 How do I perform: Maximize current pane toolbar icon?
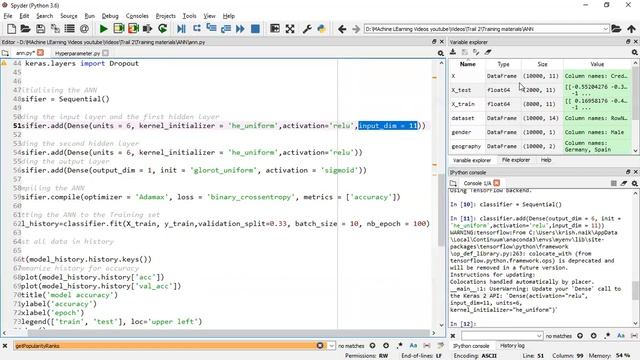[x=275, y=29]
